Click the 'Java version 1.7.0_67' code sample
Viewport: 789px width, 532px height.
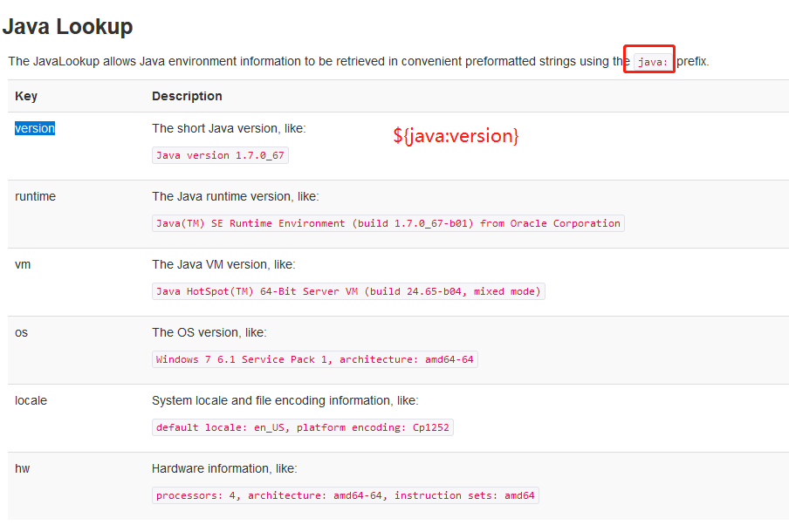tap(219, 155)
